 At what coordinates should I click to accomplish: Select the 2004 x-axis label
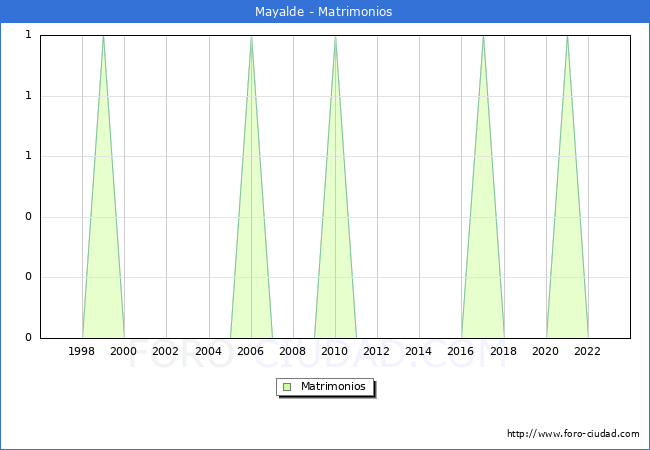click(x=208, y=351)
